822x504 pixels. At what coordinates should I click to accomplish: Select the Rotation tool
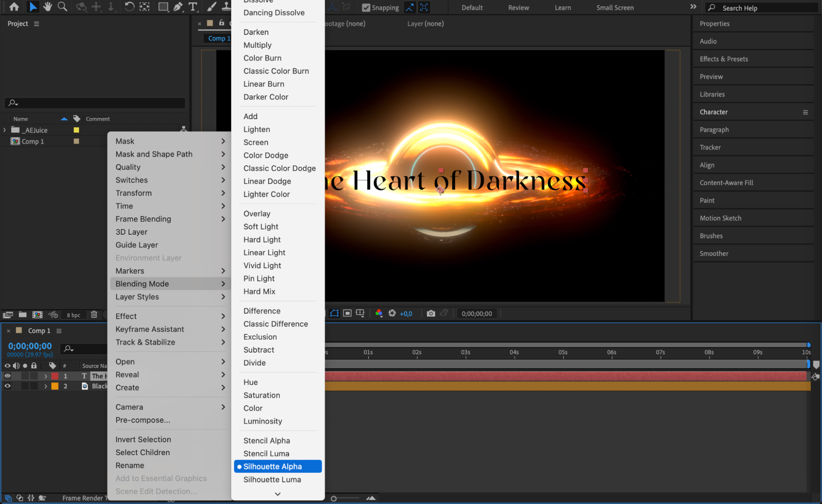point(129,7)
